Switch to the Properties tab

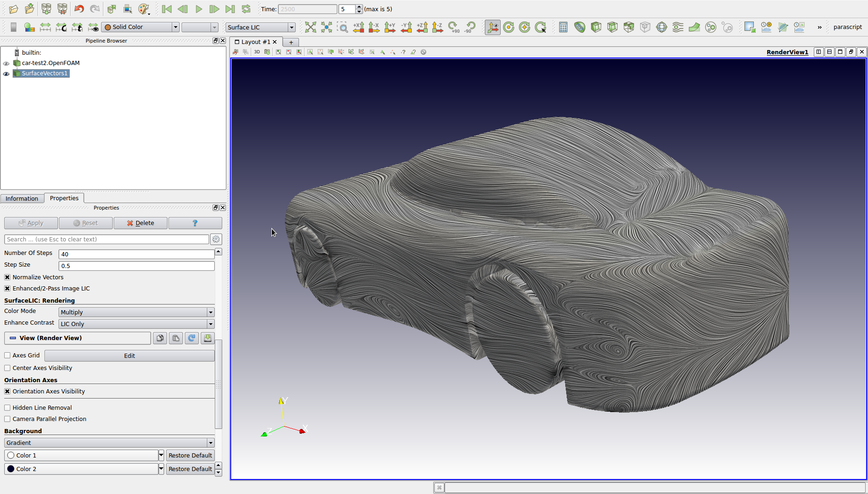[64, 198]
